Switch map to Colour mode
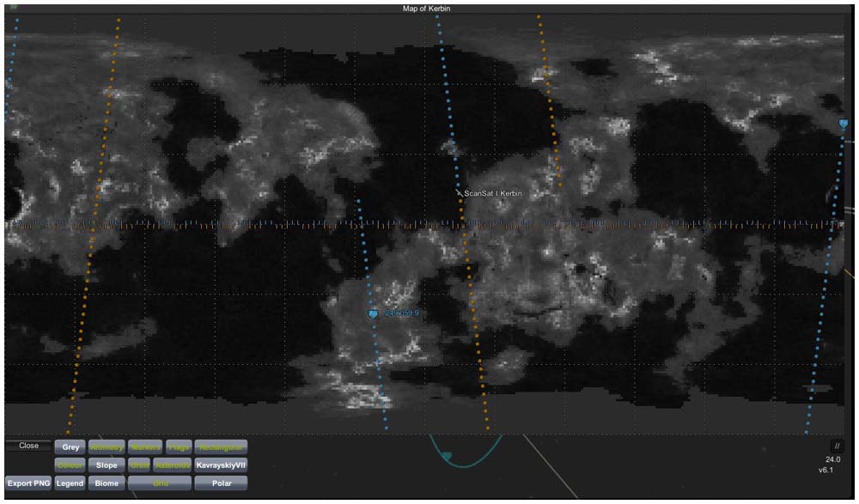This screenshot has height=504, width=859. (70, 465)
